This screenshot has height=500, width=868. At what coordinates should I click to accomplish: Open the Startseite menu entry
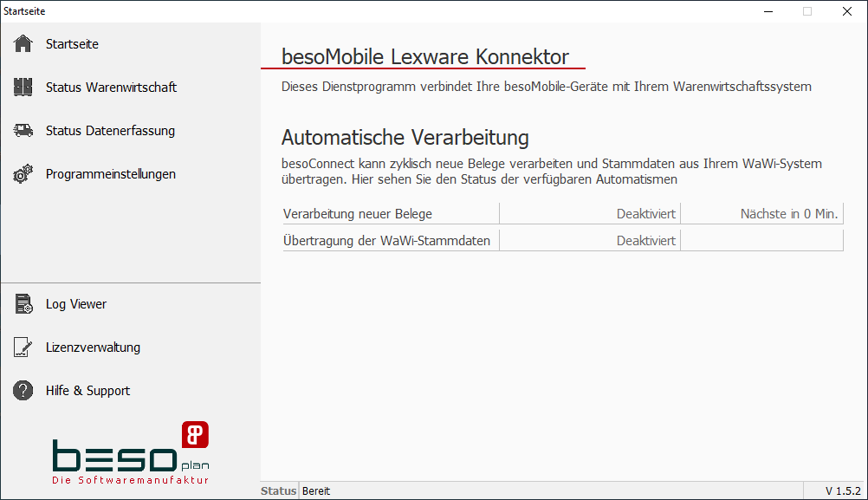click(72, 43)
